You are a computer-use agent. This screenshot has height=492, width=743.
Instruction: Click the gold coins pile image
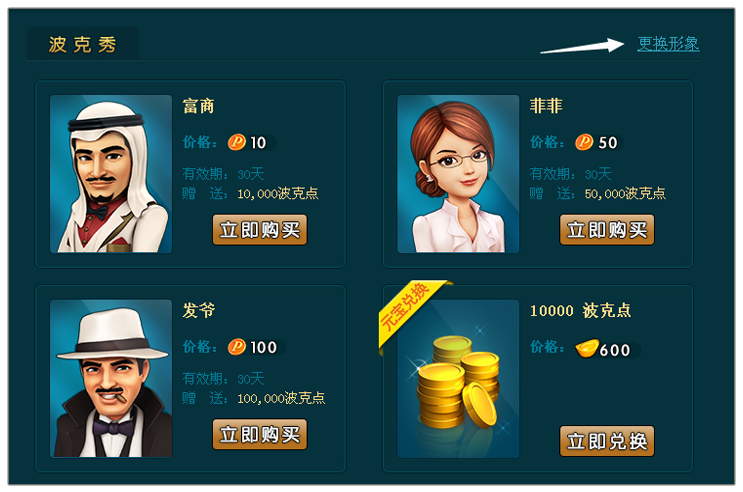(x=458, y=378)
